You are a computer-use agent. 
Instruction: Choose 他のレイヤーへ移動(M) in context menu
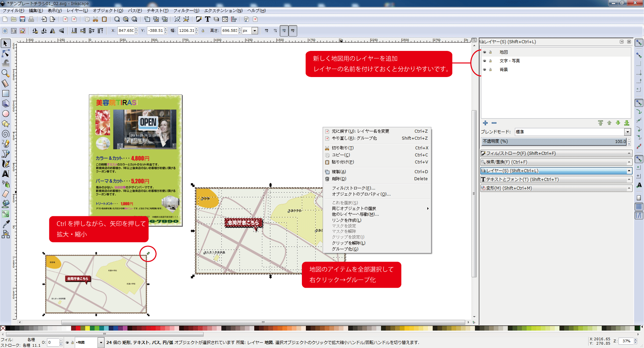377,214
